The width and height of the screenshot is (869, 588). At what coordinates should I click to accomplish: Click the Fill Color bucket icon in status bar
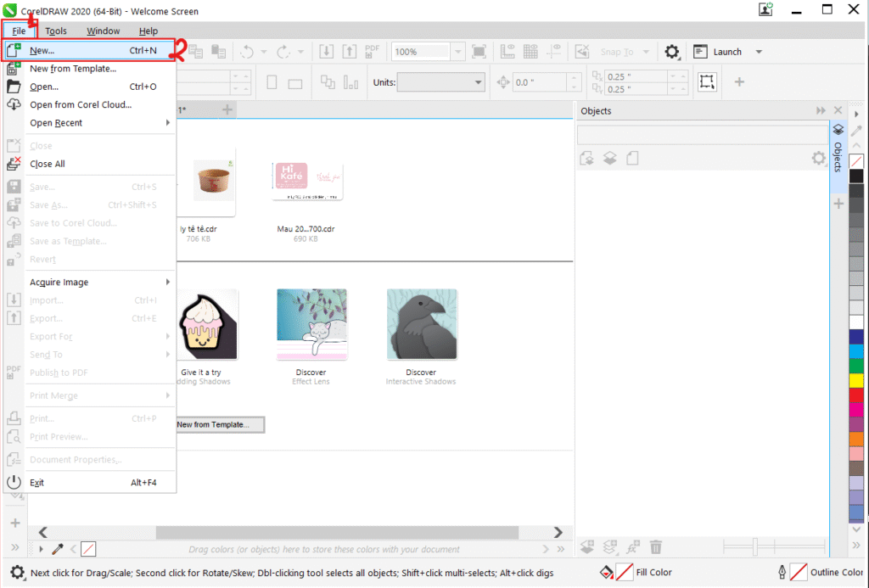(x=607, y=572)
